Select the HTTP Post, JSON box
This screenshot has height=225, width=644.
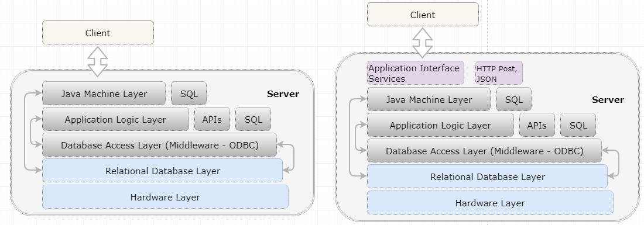[499, 73]
